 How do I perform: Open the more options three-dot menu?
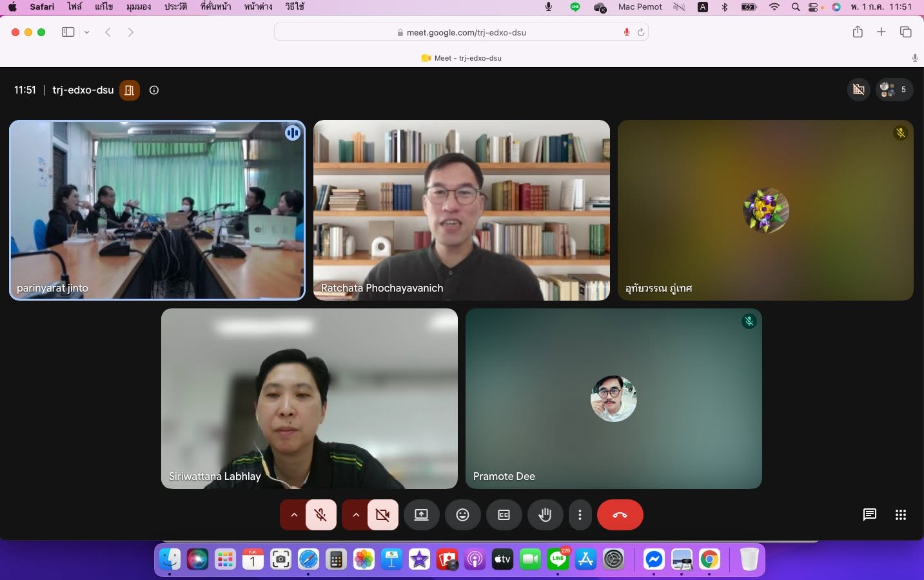[580, 515]
